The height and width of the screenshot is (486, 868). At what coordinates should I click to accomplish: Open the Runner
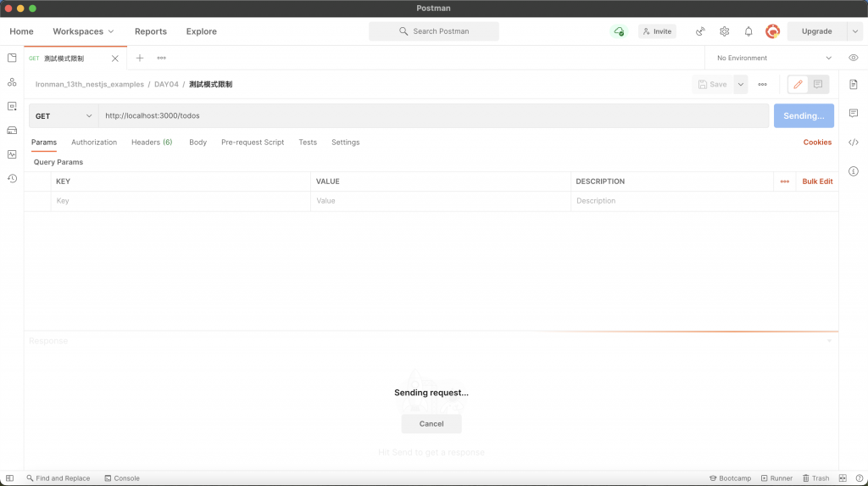(776, 478)
